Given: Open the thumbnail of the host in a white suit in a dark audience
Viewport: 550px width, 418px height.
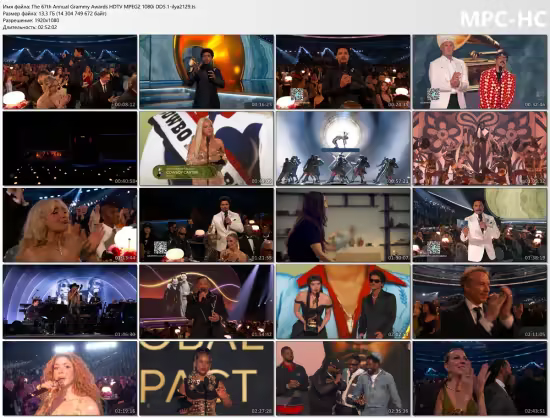Looking at the screenshot, I should (207, 225).
